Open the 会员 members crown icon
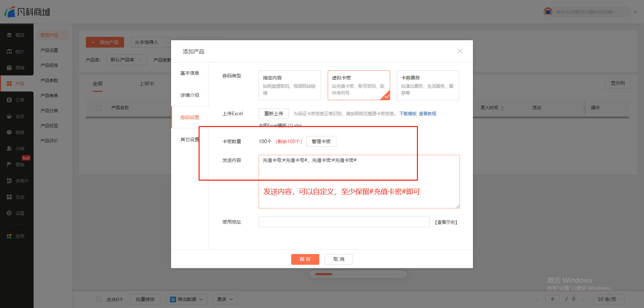The image size is (644, 308). 9,116
